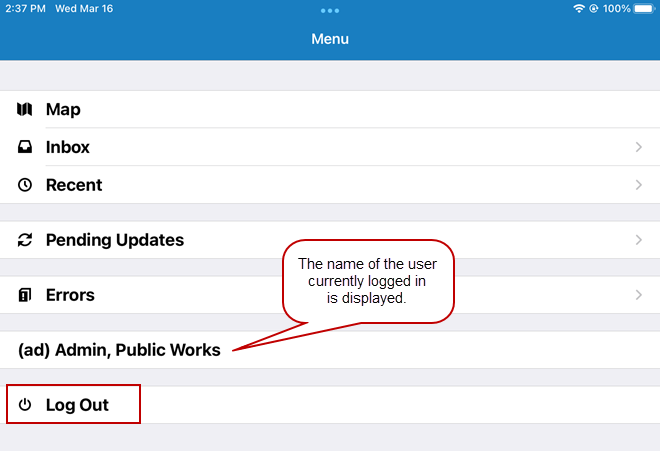Click the Inbox tray icon

pyautogui.click(x=25, y=147)
